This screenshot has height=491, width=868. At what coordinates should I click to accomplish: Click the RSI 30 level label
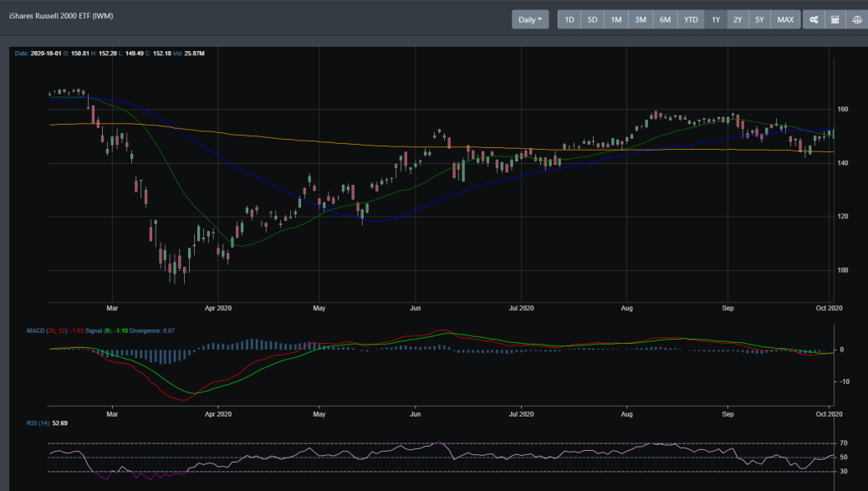[x=844, y=471]
